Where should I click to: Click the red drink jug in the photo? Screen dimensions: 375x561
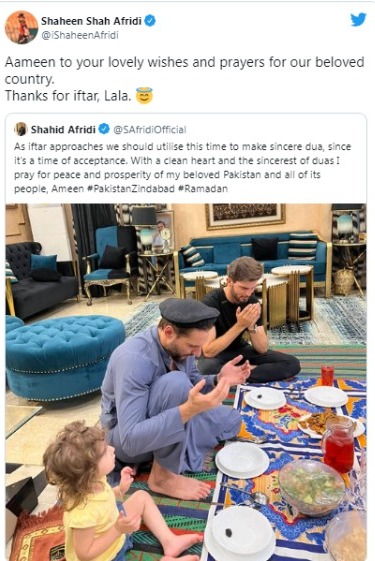coord(338,443)
